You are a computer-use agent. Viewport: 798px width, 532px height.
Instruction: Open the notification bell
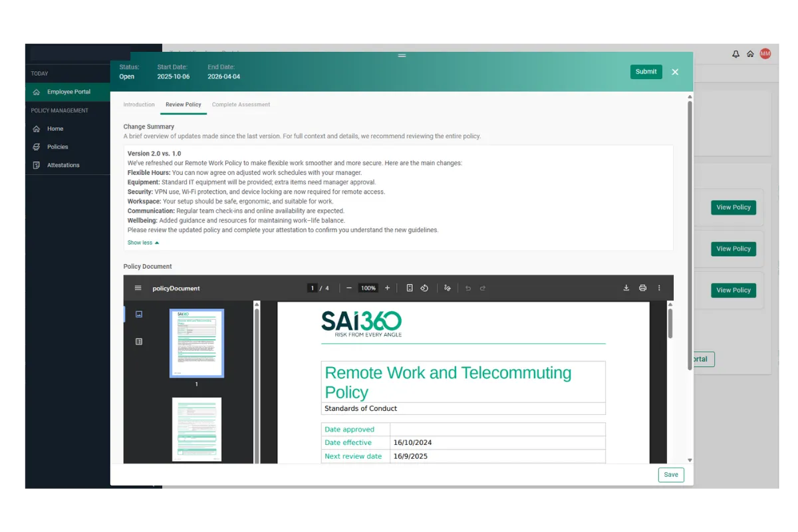pyautogui.click(x=735, y=54)
